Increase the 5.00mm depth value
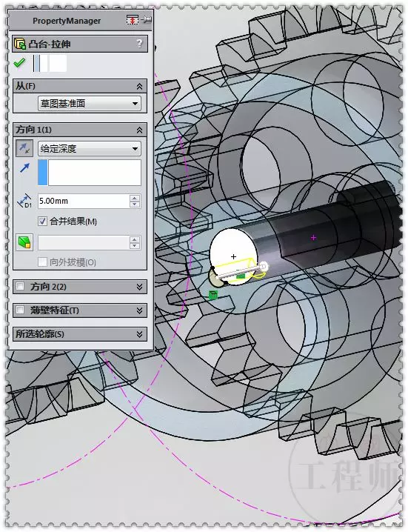408x532 pixels. [135, 198]
